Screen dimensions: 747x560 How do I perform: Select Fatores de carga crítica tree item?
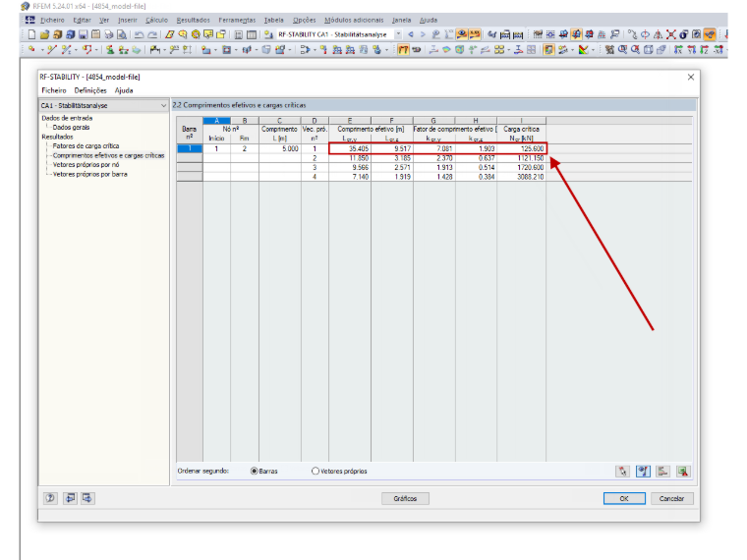(86, 145)
